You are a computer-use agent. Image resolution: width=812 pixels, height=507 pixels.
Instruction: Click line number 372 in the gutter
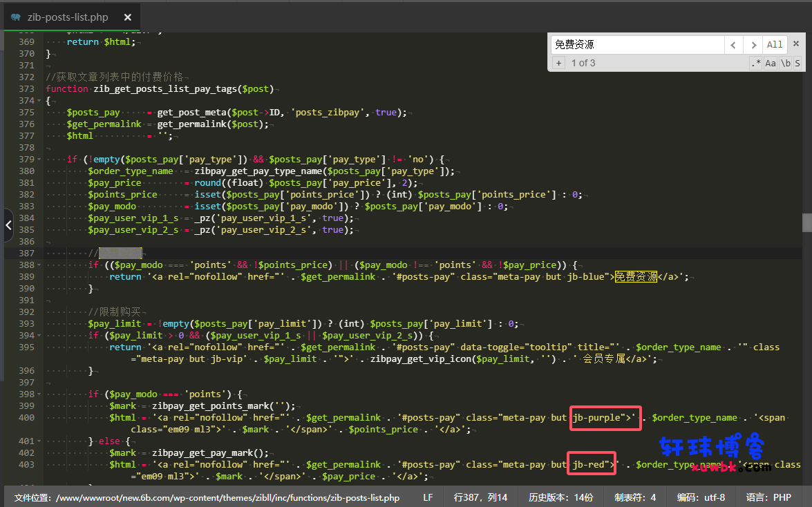(x=26, y=77)
